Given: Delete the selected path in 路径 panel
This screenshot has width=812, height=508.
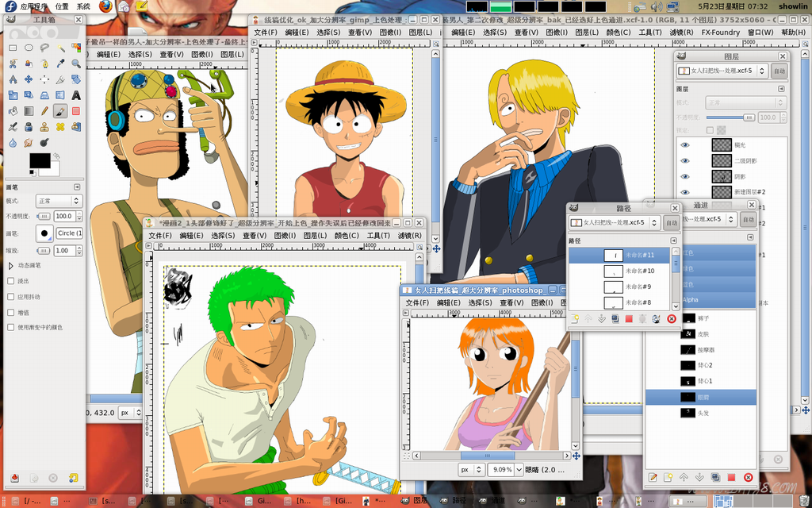Looking at the screenshot, I should 672,319.
